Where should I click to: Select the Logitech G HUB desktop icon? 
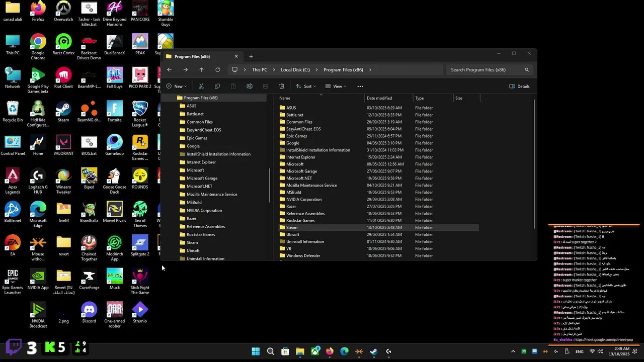[38, 181]
